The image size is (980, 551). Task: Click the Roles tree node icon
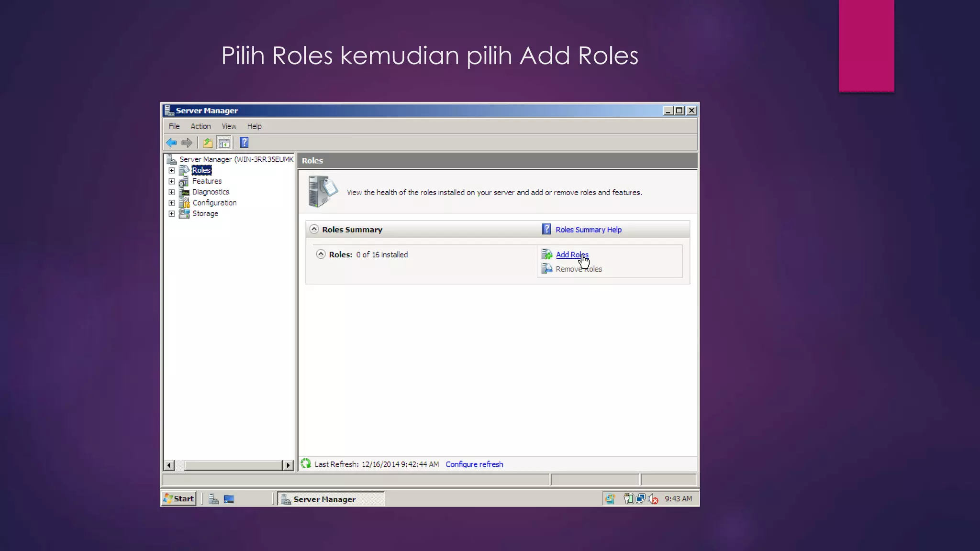point(184,170)
